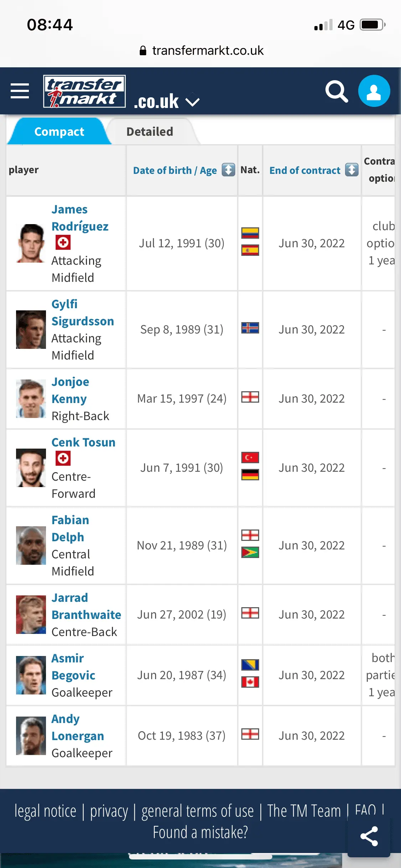
Task: Sort by Date of birth / Age arrows
Action: point(228,170)
